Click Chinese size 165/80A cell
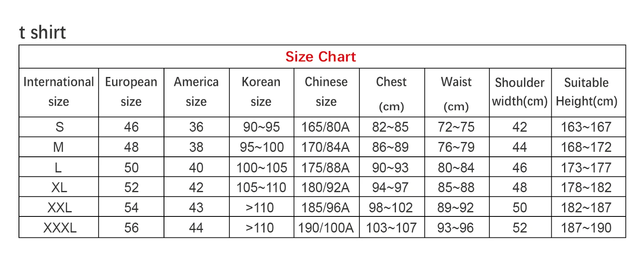 click(326, 127)
